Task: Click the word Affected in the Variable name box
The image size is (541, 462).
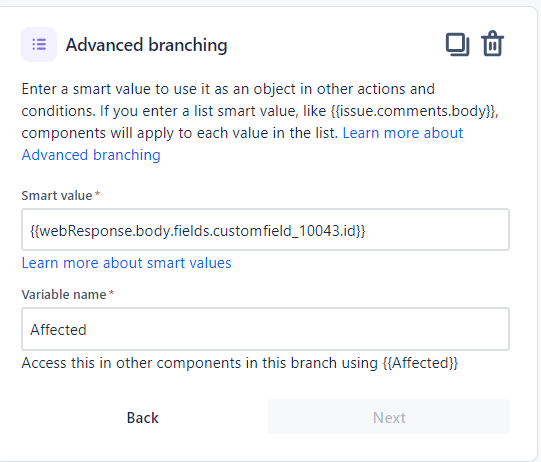Action: pos(58,330)
